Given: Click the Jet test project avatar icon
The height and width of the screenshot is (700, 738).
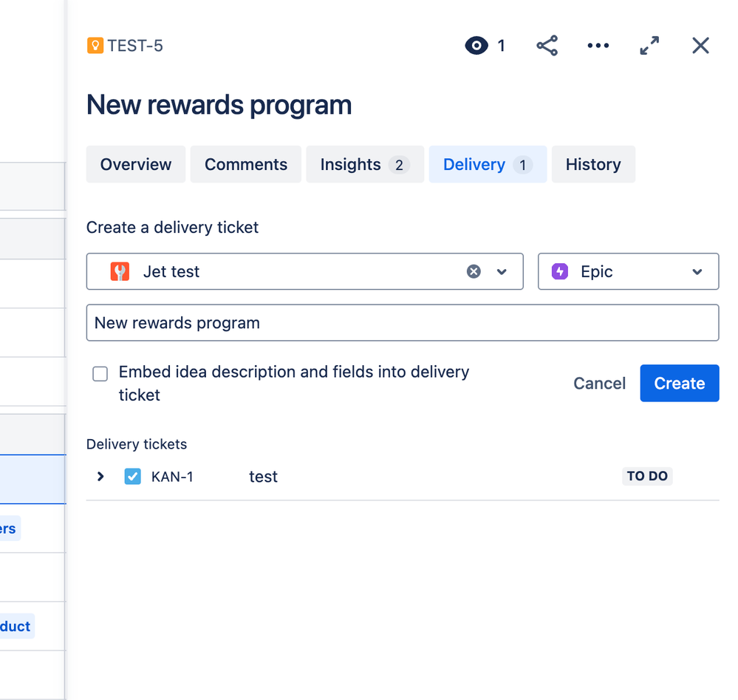Looking at the screenshot, I should [x=120, y=271].
